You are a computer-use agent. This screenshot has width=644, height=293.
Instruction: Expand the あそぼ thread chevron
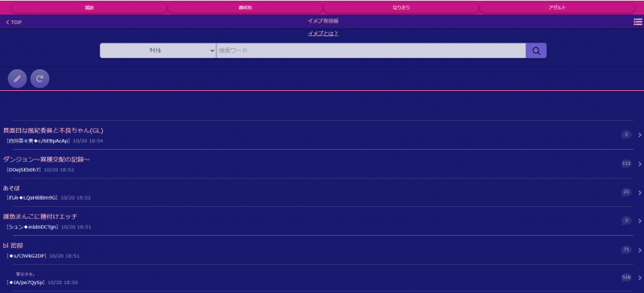(639, 192)
